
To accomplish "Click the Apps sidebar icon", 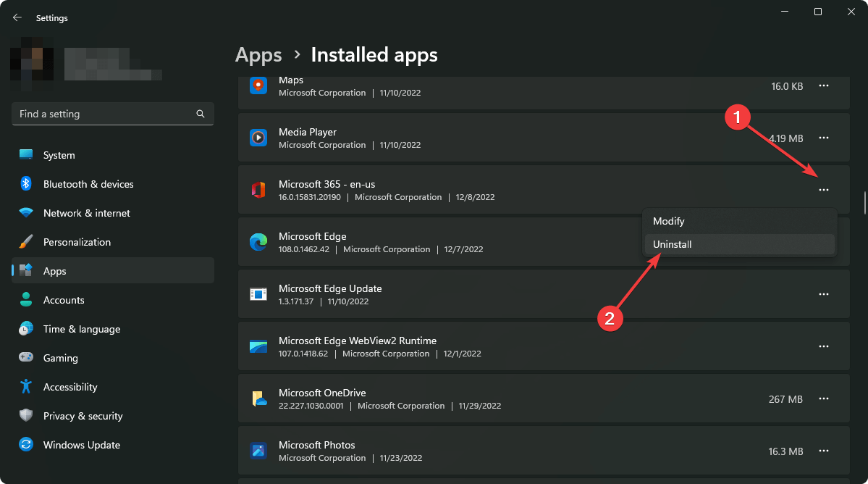I will (26, 270).
